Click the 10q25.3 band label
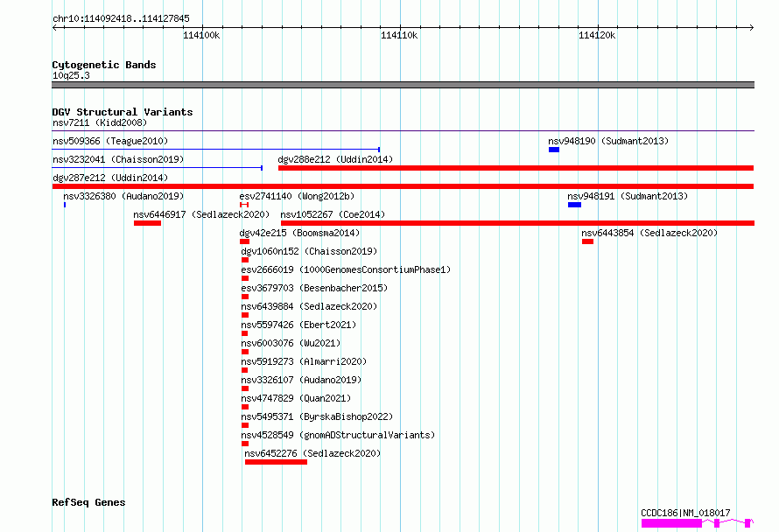The image size is (779, 532). click(71, 75)
